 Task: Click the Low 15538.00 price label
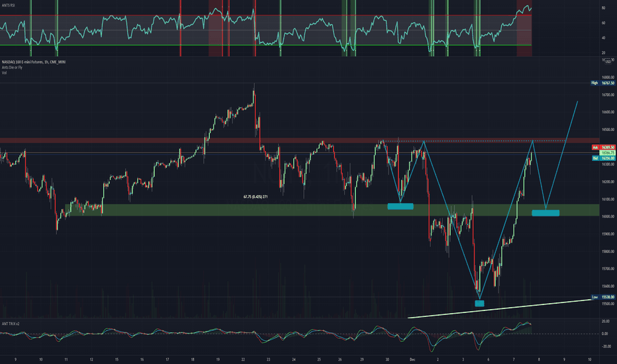click(603, 297)
